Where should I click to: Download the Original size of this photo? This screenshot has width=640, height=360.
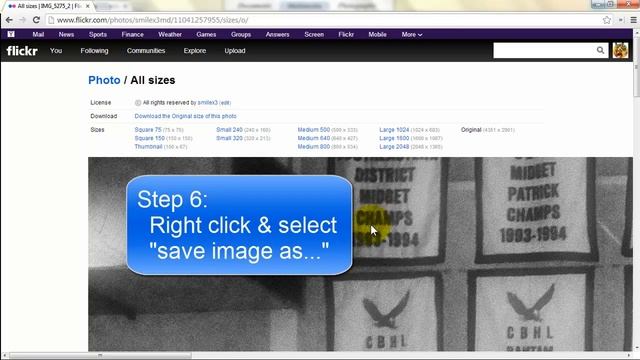click(185, 116)
